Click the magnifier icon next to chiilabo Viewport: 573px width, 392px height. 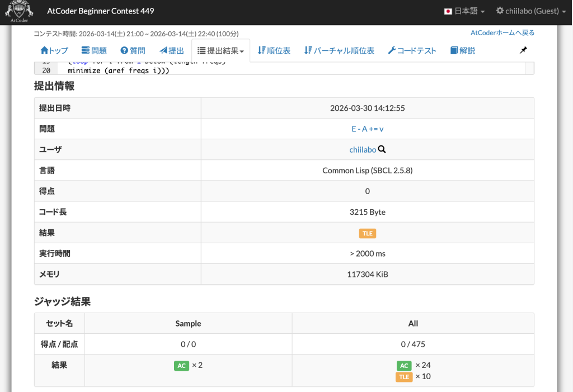click(382, 149)
